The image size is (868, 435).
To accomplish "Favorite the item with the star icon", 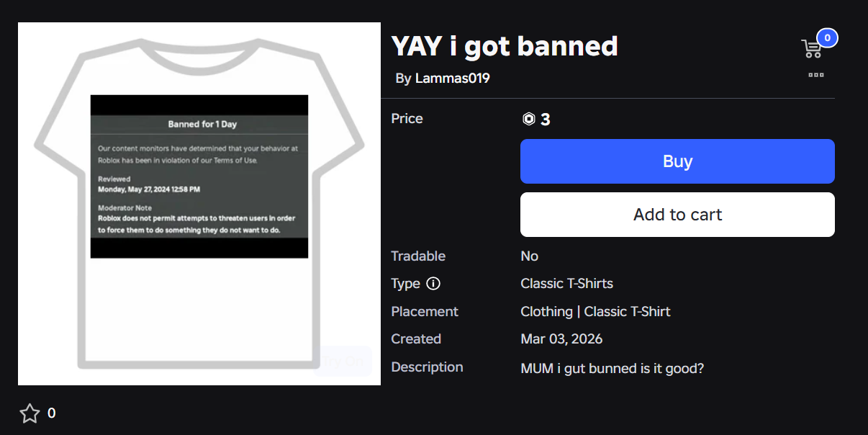I will tap(30, 413).
